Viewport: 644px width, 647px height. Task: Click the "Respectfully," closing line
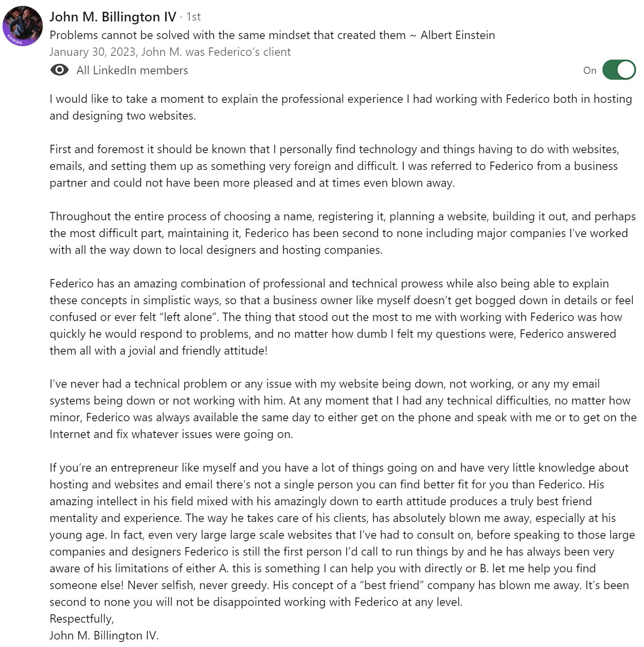82,619
